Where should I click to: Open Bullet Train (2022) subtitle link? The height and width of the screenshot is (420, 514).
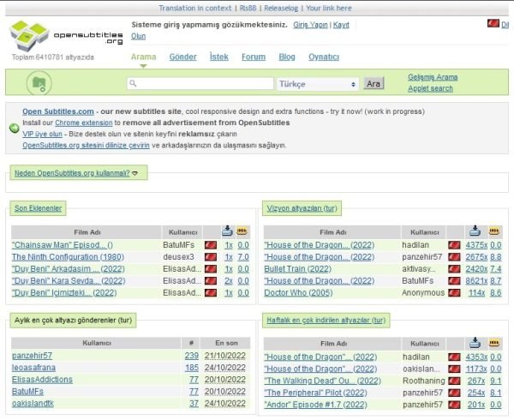(x=297, y=269)
